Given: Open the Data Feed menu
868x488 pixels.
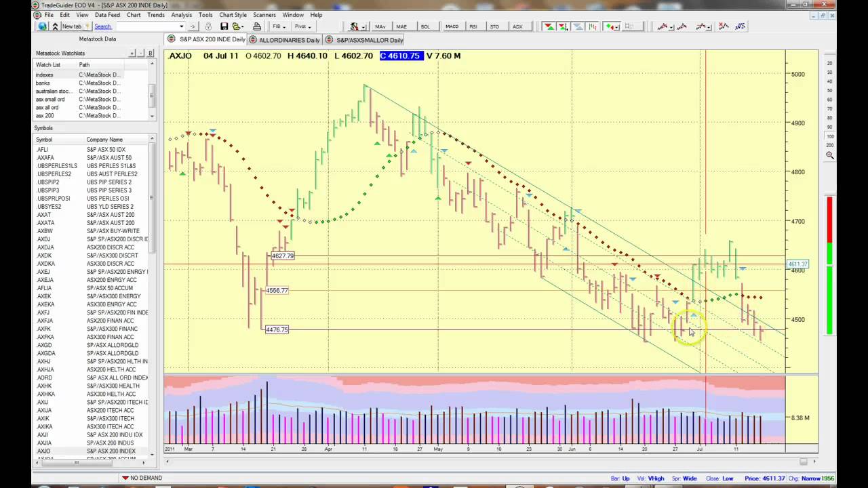Looking at the screenshot, I should tap(107, 14).
